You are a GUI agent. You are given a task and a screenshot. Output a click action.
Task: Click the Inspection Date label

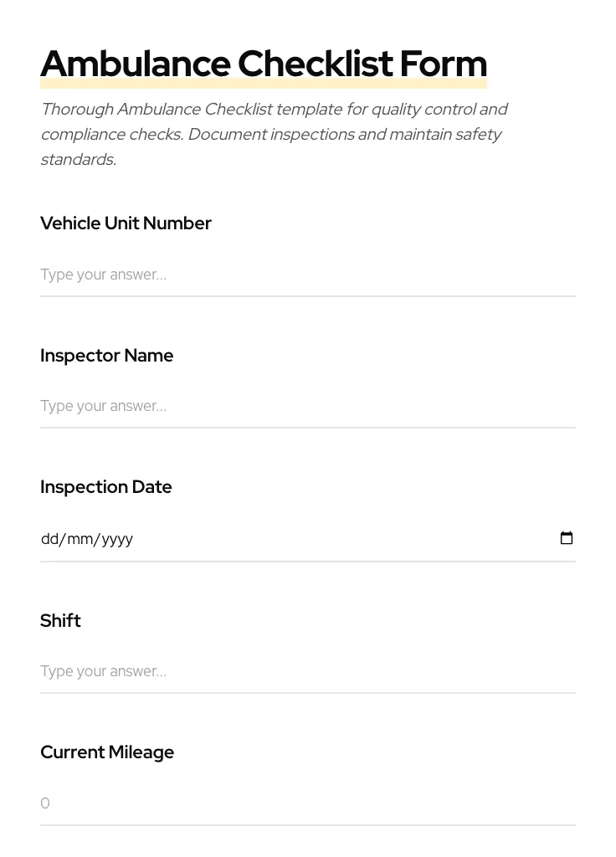[x=105, y=487]
